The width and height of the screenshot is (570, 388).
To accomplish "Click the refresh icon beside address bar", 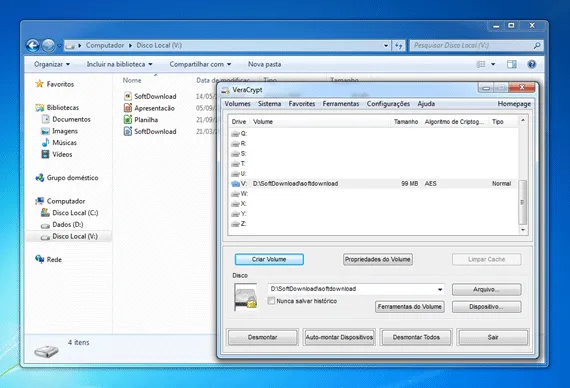I will [x=399, y=45].
